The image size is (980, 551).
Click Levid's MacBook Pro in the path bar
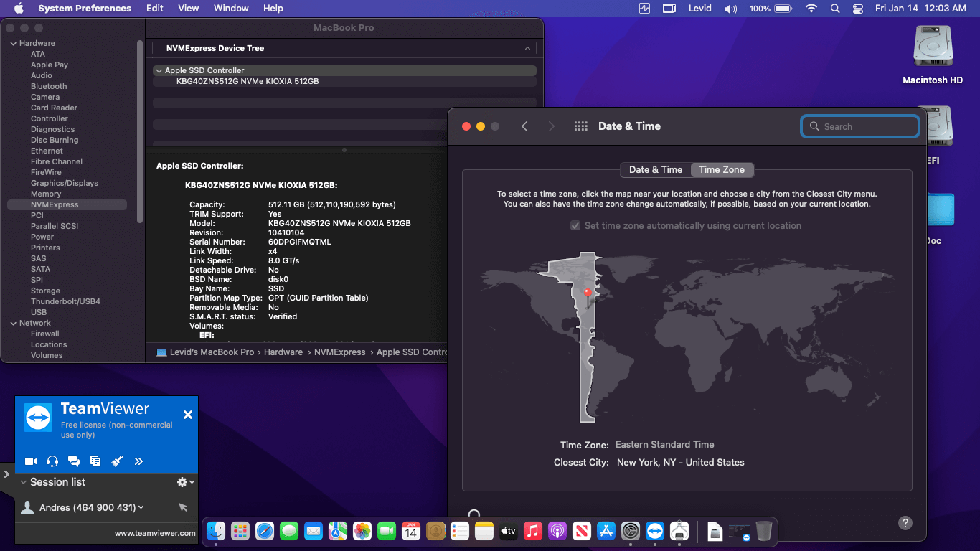click(205, 352)
